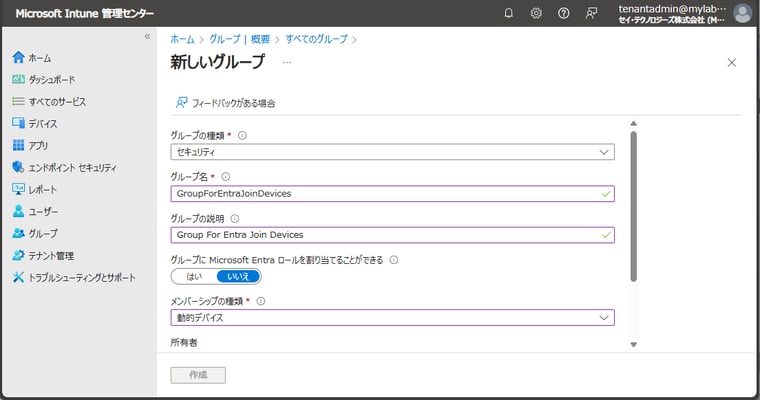The image size is (760, 400).
Task: Click the ユーザー user icon
Action: (x=18, y=211)
